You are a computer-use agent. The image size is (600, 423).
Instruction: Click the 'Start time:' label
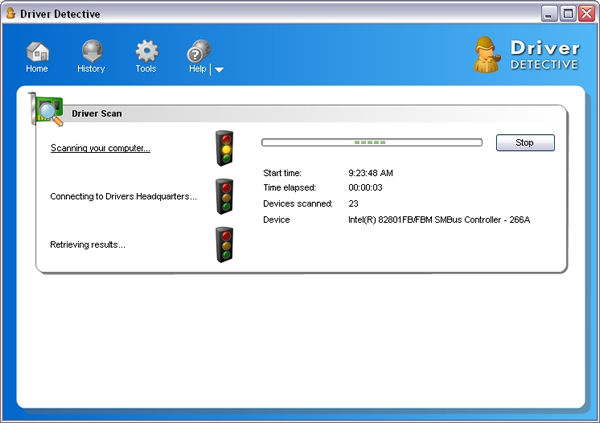282,173
